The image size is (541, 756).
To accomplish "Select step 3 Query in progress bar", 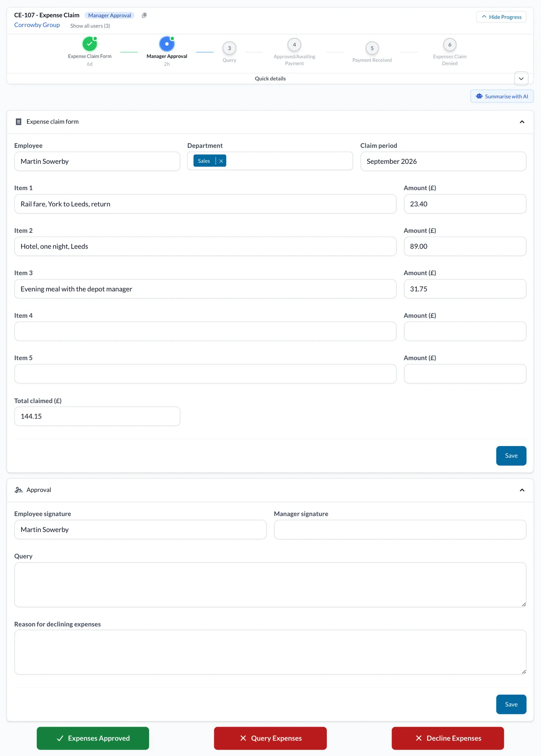I will point(230,48).
